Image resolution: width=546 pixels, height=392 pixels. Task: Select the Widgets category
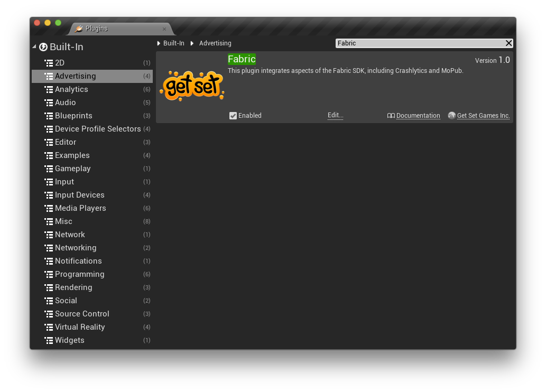(x=92, y=341)
